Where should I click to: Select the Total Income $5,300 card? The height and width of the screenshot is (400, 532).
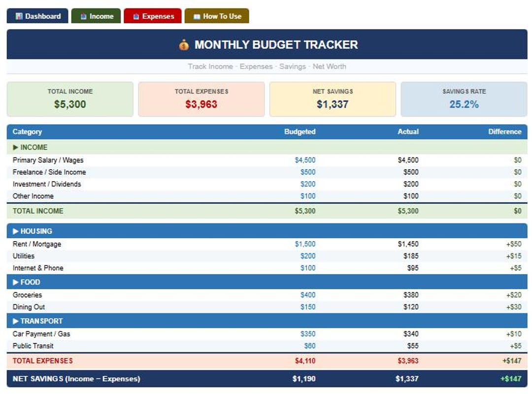[x=70, y=99]
